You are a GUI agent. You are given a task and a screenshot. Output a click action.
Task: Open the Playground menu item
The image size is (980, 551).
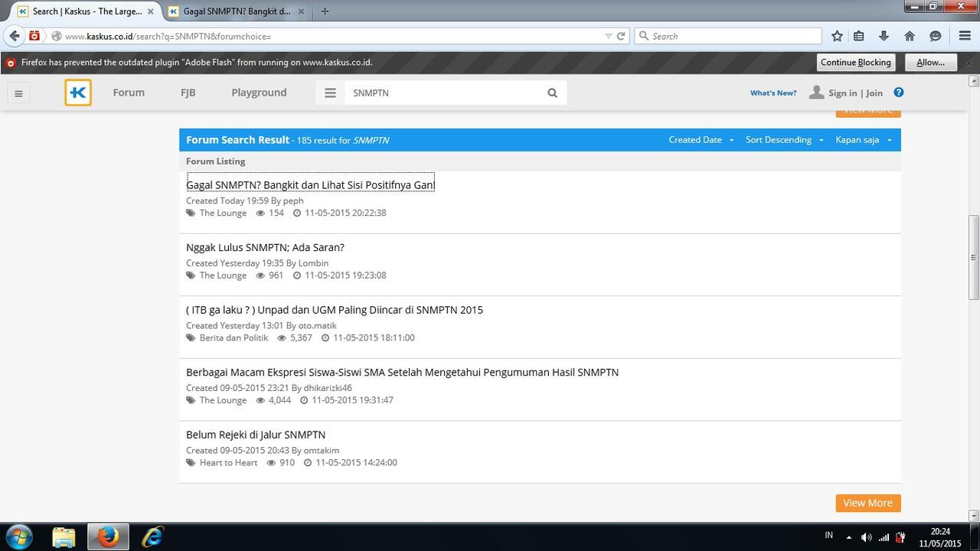(x=259, y=93)
